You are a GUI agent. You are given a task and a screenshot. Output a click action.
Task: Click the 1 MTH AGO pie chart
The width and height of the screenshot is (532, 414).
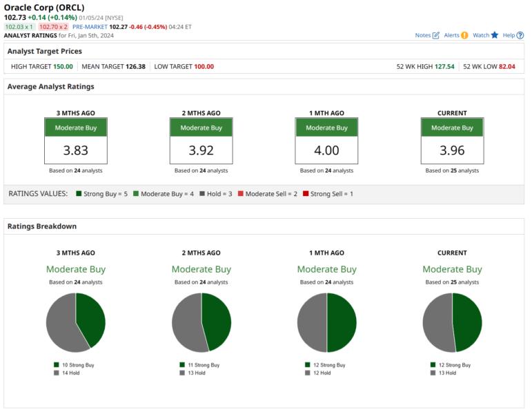click(x=327, y=323)
